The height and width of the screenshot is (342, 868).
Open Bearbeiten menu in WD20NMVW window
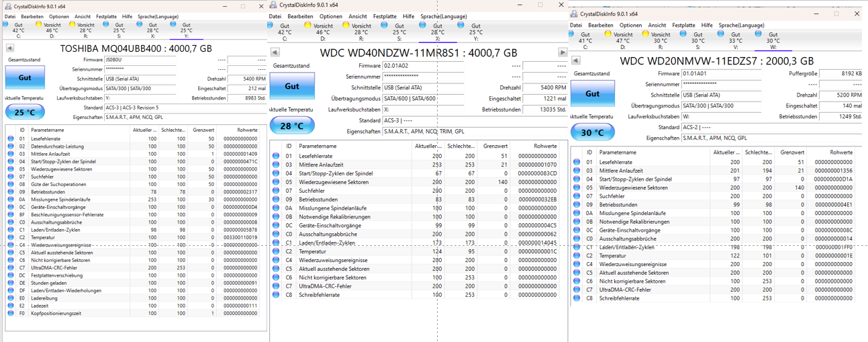[x=601, y=26]
